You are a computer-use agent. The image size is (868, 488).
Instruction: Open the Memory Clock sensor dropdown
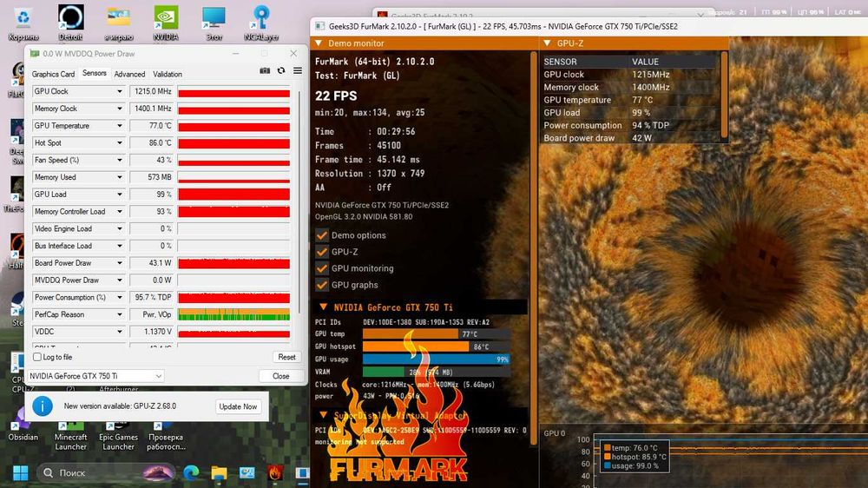tap(119, 109)
